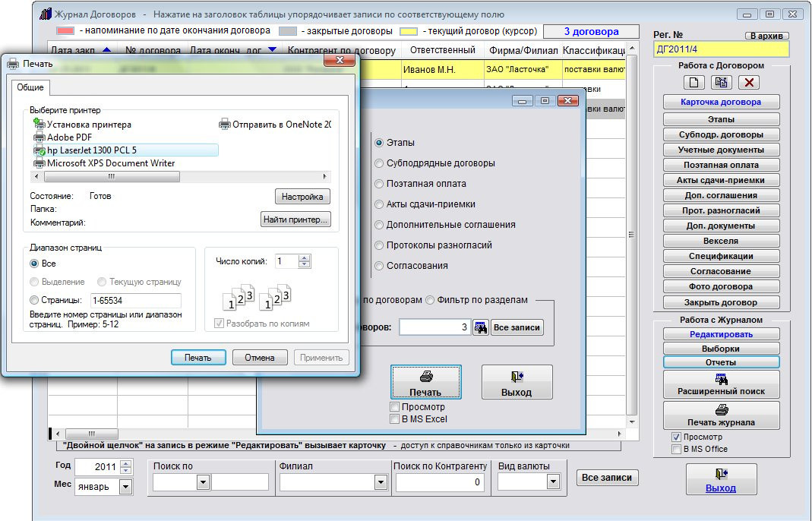Switch to the Общие tab in print dialog
Screen dimensions: 812x521
click(31, 87)
